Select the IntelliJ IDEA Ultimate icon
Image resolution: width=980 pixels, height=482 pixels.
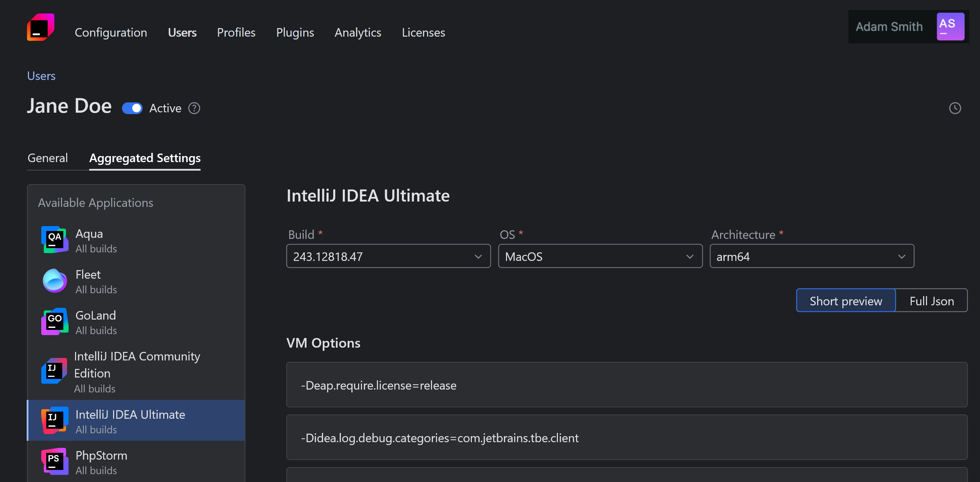tap(54, 421)
